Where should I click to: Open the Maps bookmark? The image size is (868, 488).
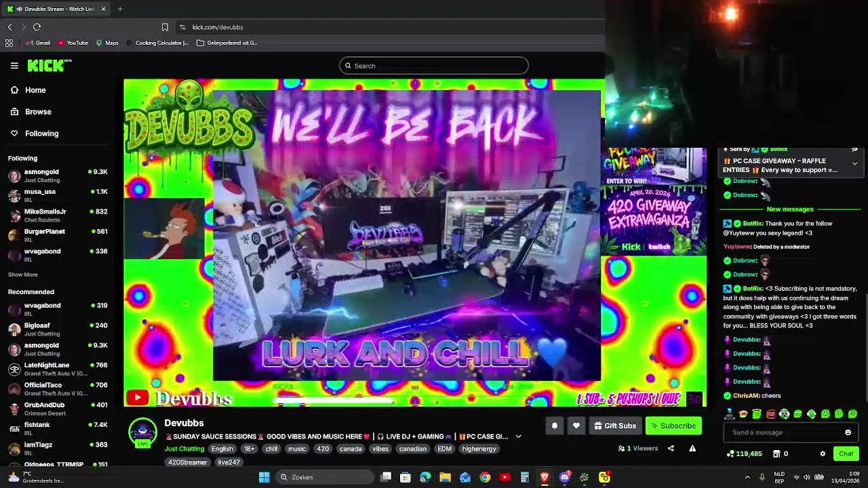[x=107, y=43]
